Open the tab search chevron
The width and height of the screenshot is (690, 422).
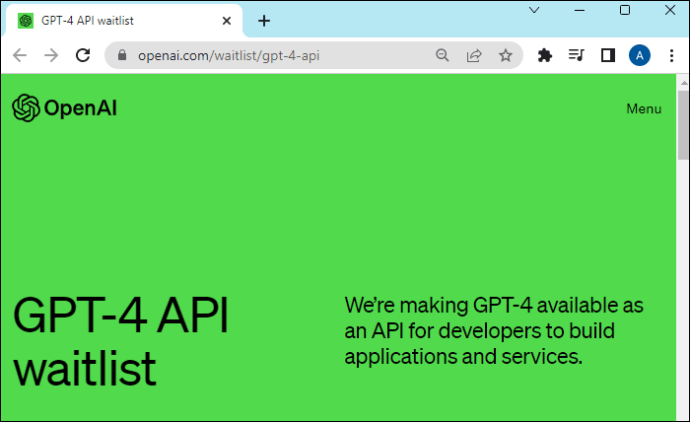534,10
